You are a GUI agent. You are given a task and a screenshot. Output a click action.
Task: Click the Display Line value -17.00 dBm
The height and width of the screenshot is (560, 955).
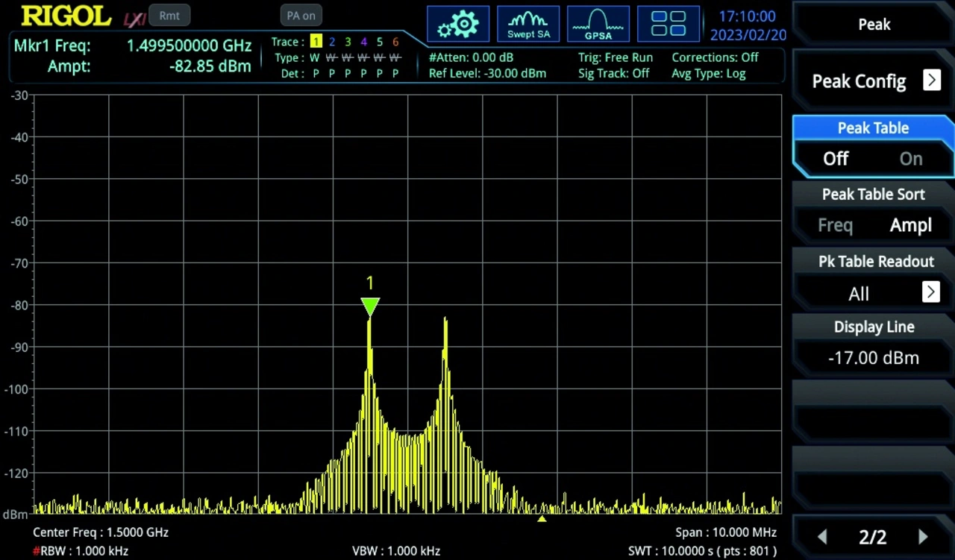pyautogui.click(x=873, y=358)
